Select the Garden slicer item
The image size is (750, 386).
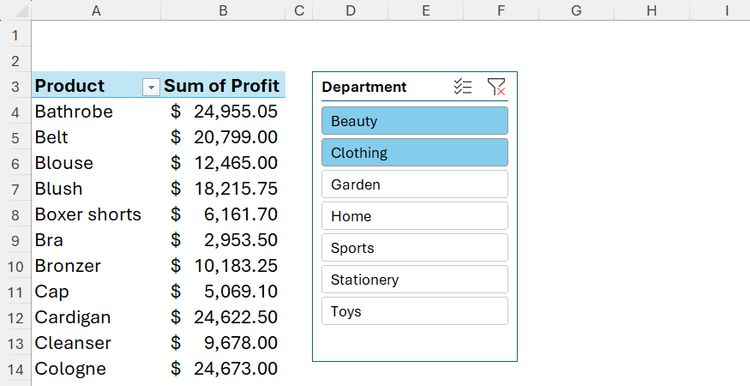(415, 184)
